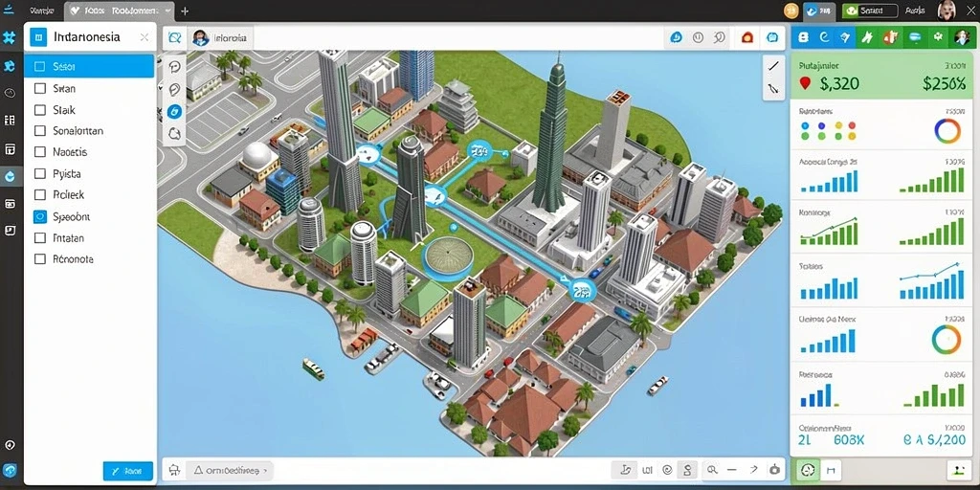Screen dimensions: 980x490
Task: Check the Staik checkbox
Action: point(40,110)
